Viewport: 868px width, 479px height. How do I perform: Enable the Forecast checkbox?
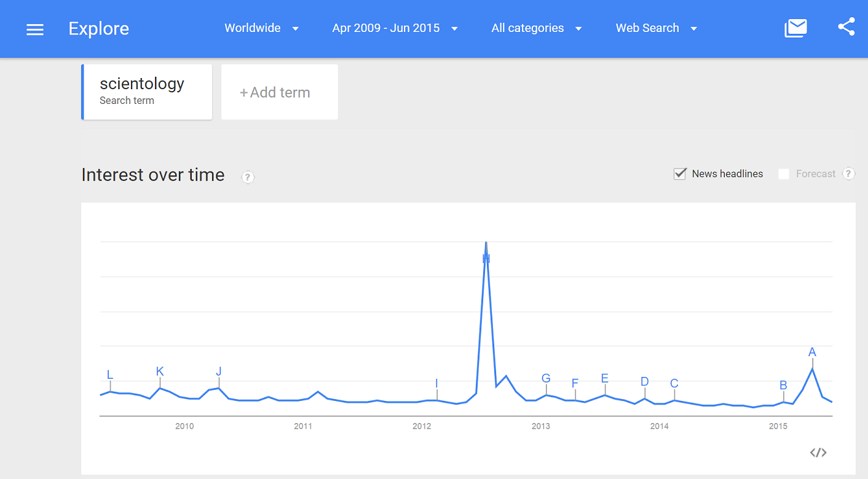pyautogui.click(x=784, y=174)
